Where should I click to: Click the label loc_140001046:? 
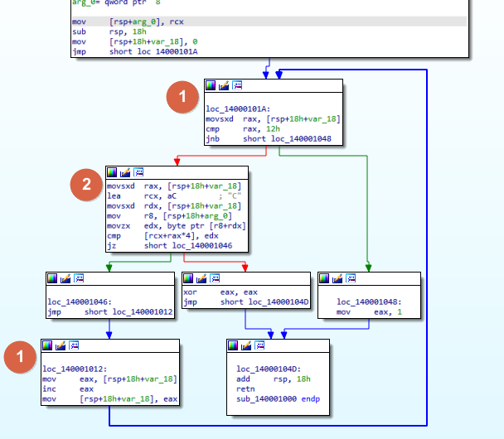80,302
